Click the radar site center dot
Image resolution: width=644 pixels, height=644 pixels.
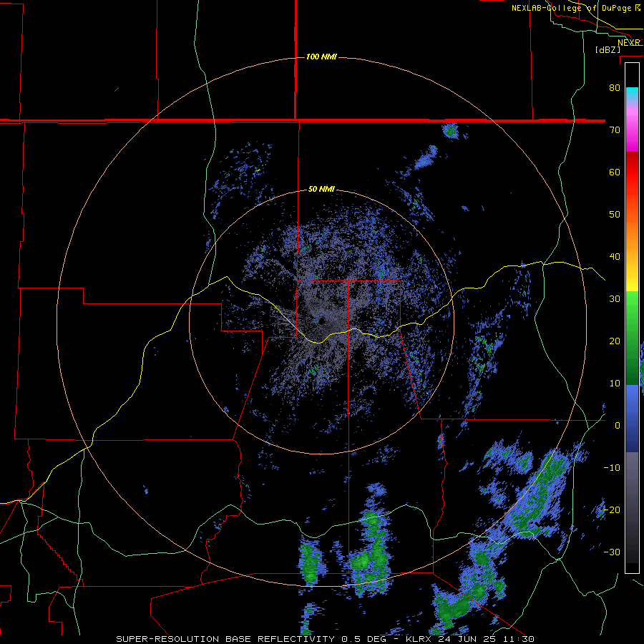coord(321,321)
